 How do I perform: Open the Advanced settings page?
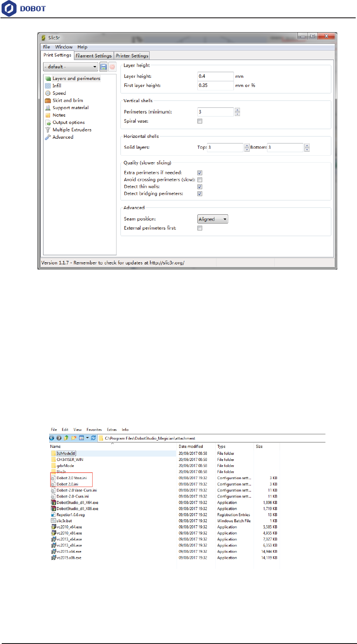[59, 137]
